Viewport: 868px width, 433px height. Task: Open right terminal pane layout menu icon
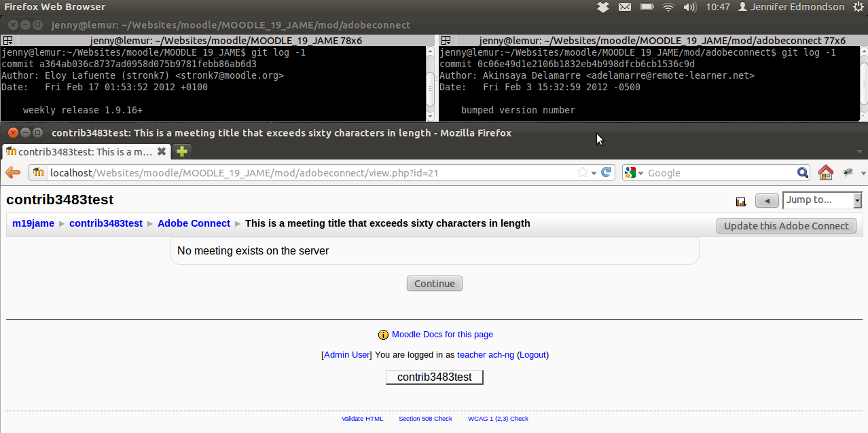pos(445,41)
